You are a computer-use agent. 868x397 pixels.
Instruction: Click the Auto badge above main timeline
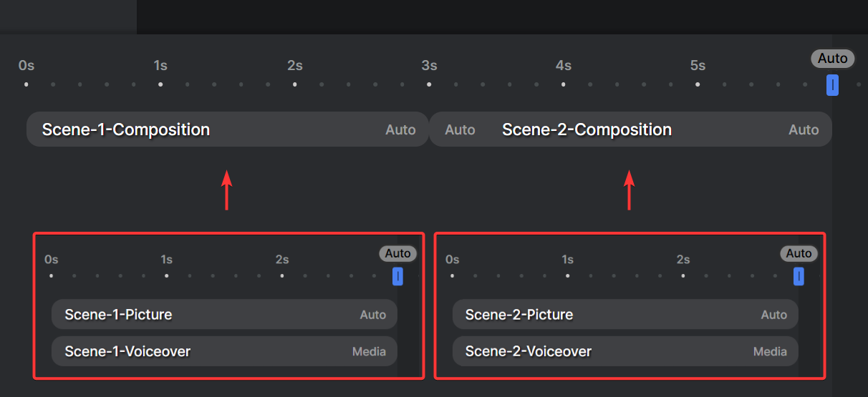[x=833, y=59]
